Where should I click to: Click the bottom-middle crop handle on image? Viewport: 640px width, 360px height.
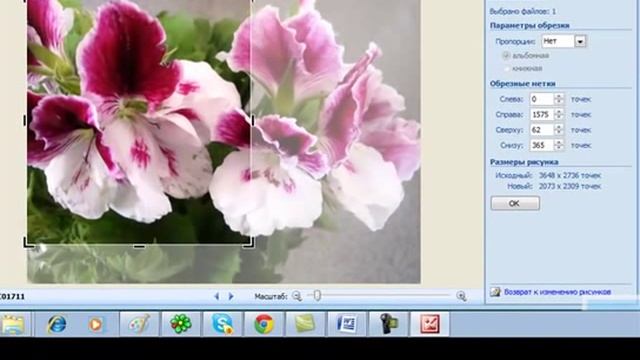click(x=139, y=246)
